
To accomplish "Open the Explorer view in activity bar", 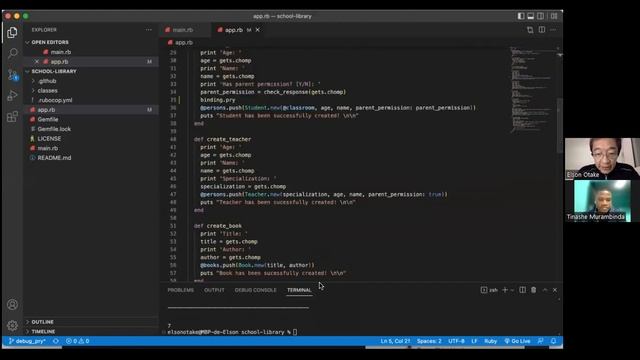I will pyautogui.click(x=12, y=33).
